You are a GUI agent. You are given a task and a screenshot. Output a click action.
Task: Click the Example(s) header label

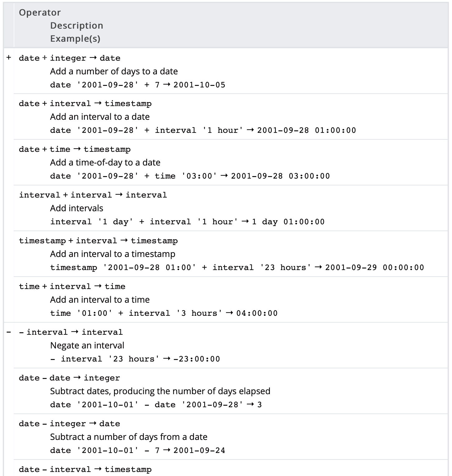75,39
